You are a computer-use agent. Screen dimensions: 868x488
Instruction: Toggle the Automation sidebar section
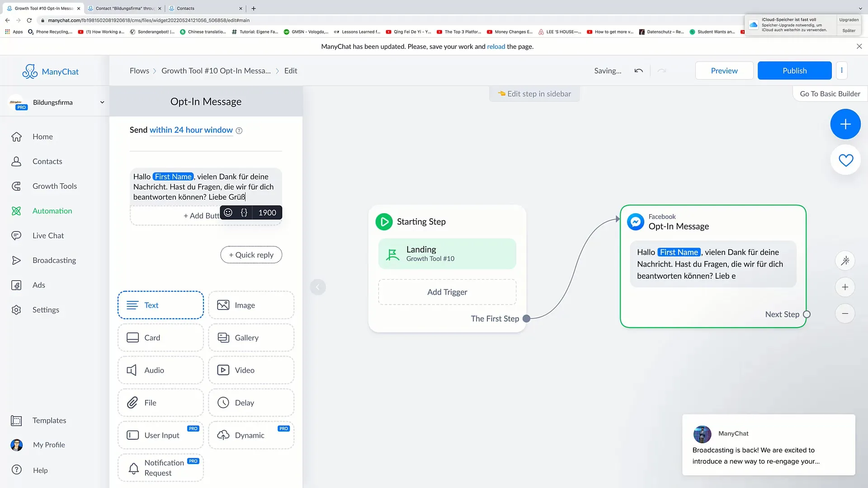point(52,210)
